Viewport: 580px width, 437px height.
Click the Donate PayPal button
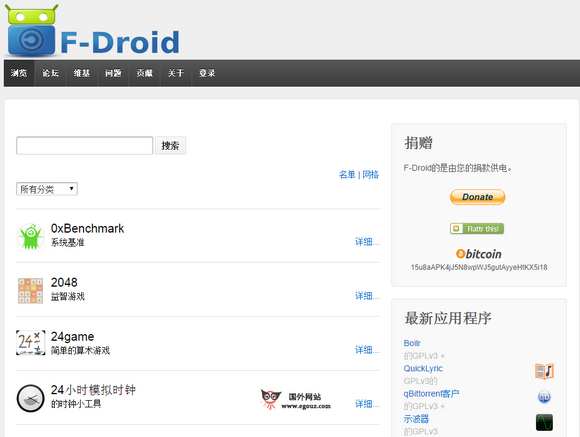point(478,197)
